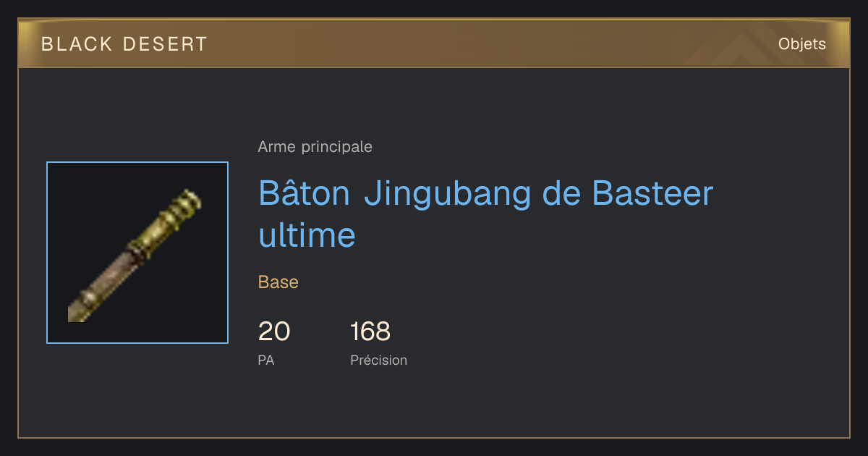Click the PA stat label
The height and width of the screenshot is (456, 868).
(266, 360)
